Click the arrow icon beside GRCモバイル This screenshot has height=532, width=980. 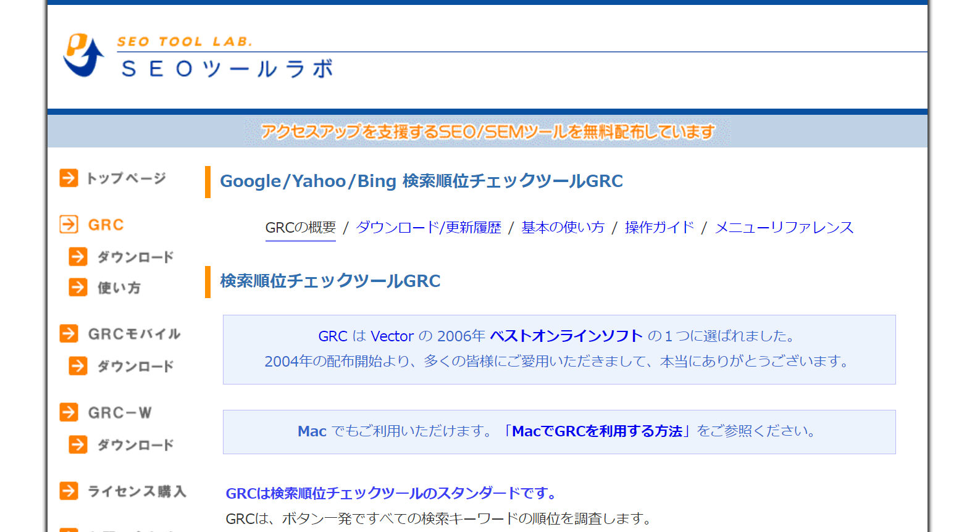click(x=69, y=333)
